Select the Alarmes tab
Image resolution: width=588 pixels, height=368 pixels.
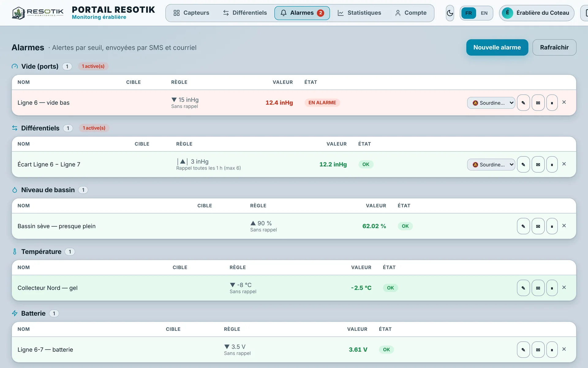[302, 13]
